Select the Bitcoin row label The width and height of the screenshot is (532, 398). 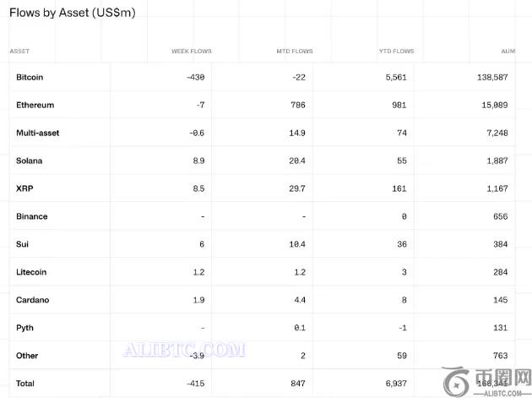[x=30, y=78]
